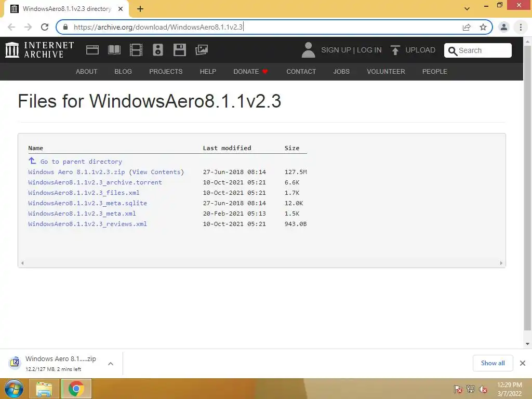The height and width of the screenshot is (399, 532).
Task: Go to parent directory link
Action: point(81,162)
